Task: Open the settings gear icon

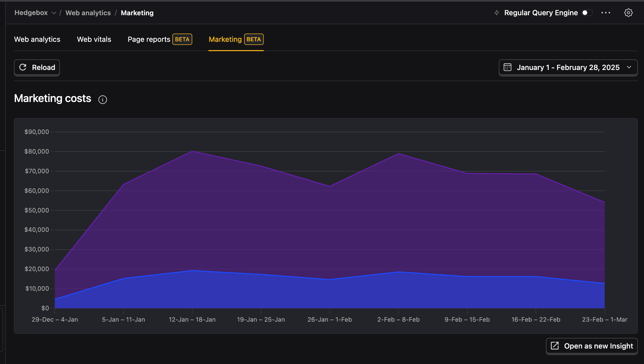Action: tap(628, 13)
